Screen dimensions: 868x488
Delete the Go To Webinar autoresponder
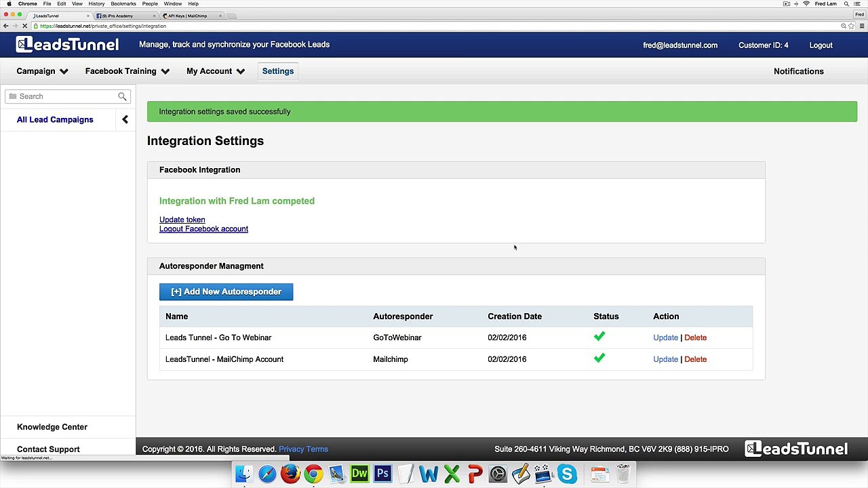click(x=695, y=338)
